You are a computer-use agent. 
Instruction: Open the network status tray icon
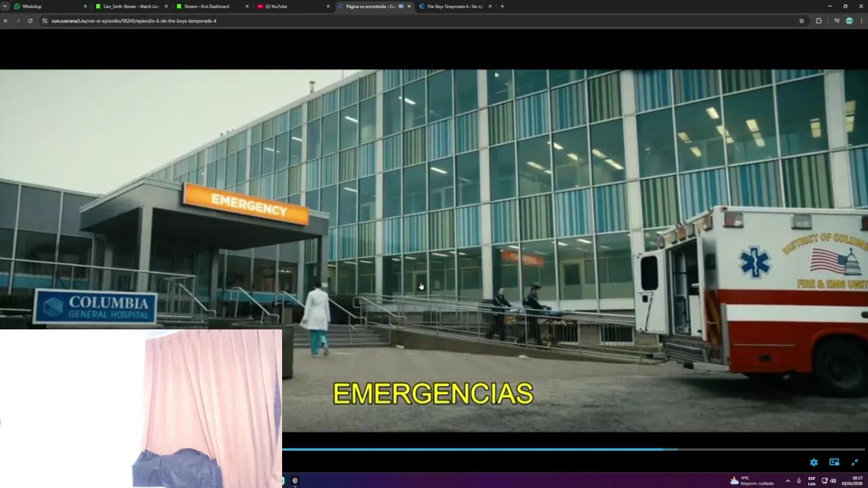(x=825, y=481)
